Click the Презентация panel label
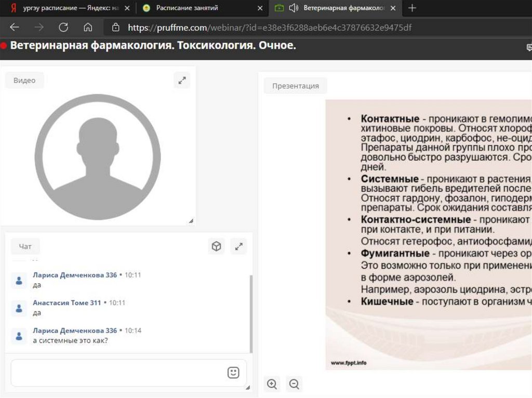Screen dimensions: 532x398 tap(295, 86)
